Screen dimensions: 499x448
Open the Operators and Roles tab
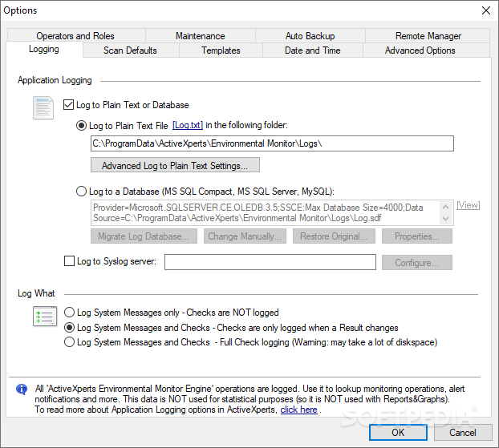pyautogui.click(x=75, y=36)
